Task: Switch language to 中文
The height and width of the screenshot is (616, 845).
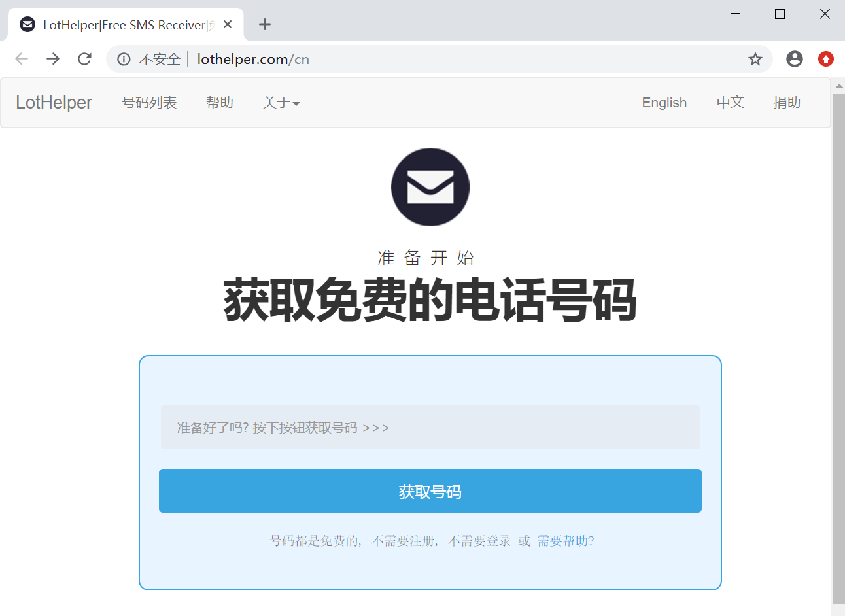Action: coord(731,103)
